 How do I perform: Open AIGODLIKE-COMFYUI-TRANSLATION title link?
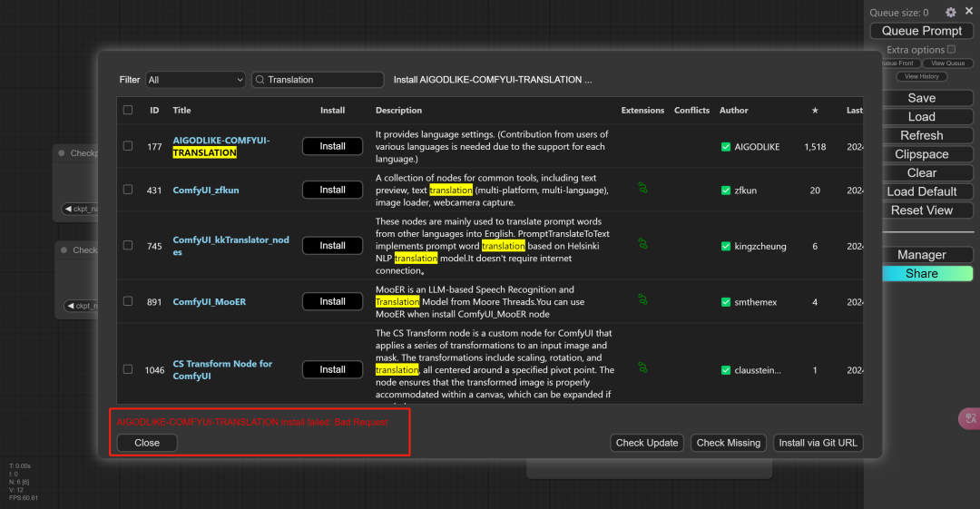pyautogui.click(x=221, y=146)
